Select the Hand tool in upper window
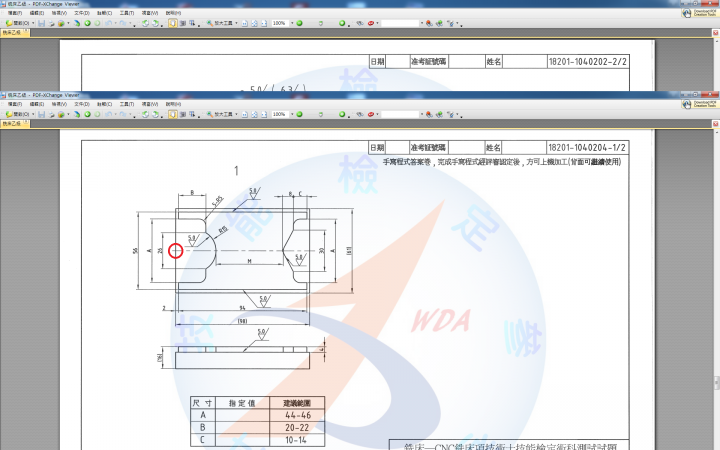Screen dimensions: 720x450 click(173, 23)
